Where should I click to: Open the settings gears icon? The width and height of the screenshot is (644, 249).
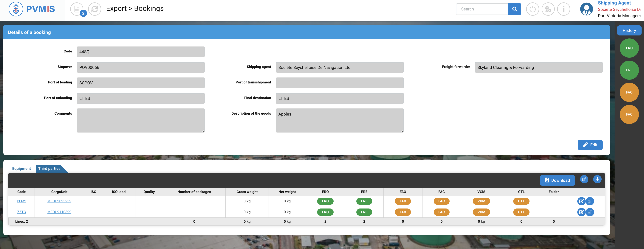(548, 9)
